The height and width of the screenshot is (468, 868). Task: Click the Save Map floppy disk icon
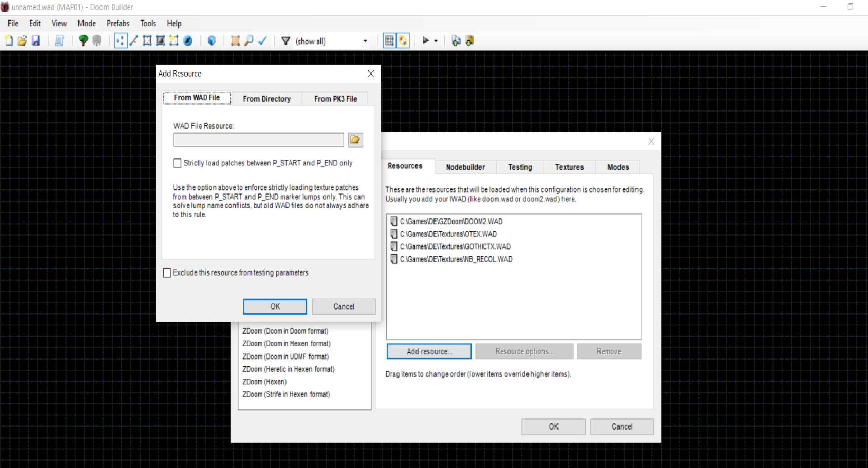click(36, 41)
